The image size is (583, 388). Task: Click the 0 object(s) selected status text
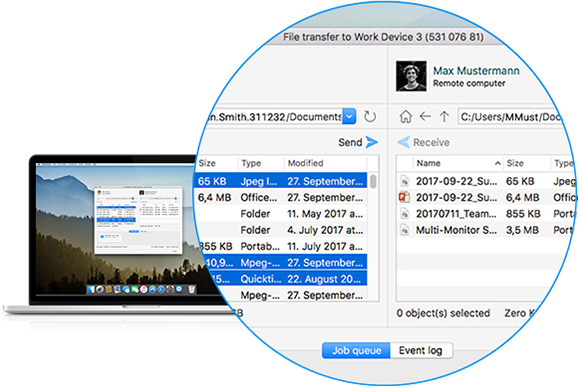tap(443, 313)
